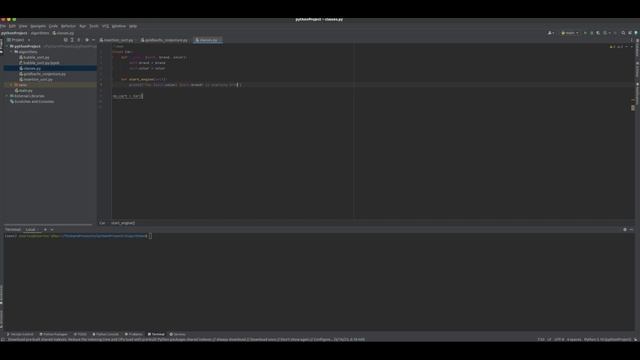Open main.py in the project tree

click(x=25, y=91)
